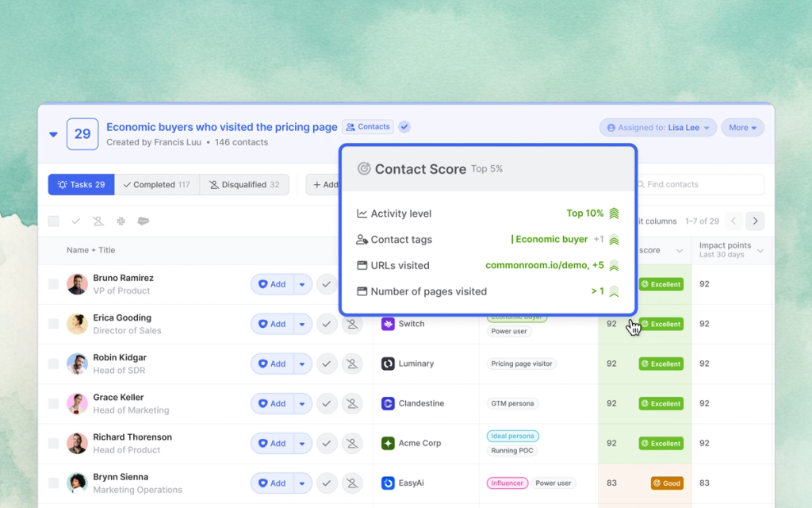The width and height of the screenshot is (812, 508).
Task: Click the Good score badge
Action: coord(667,483)
